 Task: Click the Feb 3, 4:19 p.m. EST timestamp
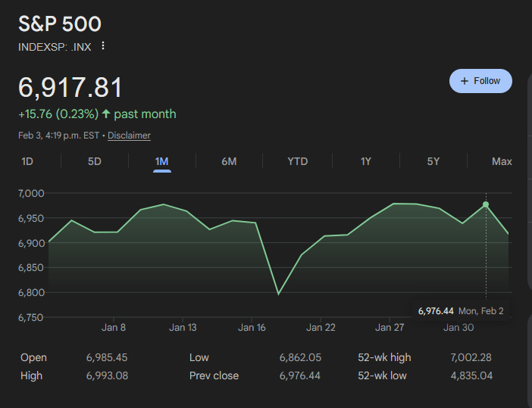point(58,135)
